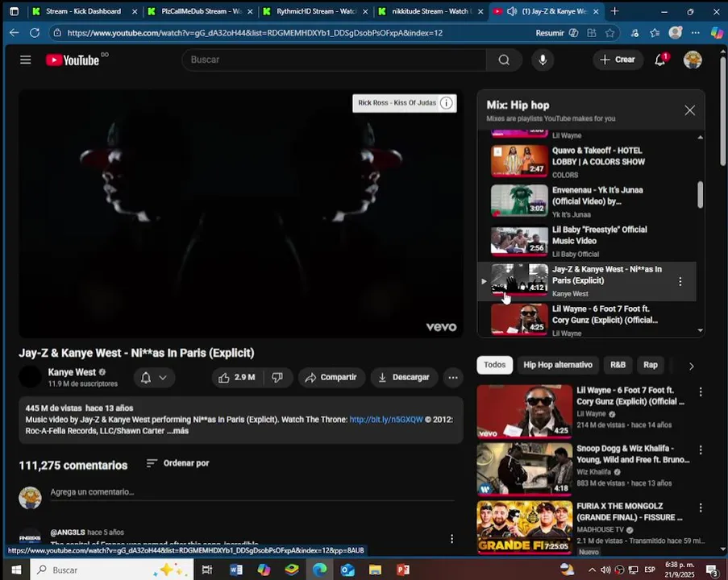Click the magnifier search button
This screenshot has width=728, height=580.
[x=504, y=60]
